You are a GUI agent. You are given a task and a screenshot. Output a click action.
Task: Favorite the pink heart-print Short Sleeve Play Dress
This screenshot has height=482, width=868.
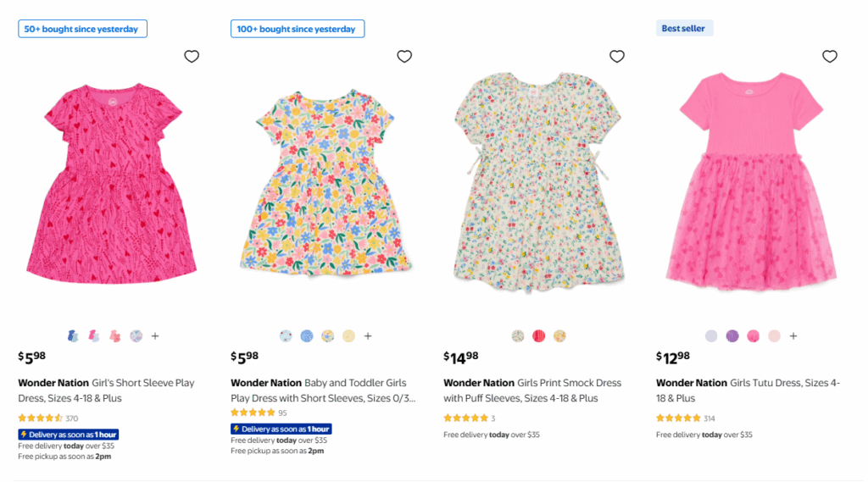point(192,57)
